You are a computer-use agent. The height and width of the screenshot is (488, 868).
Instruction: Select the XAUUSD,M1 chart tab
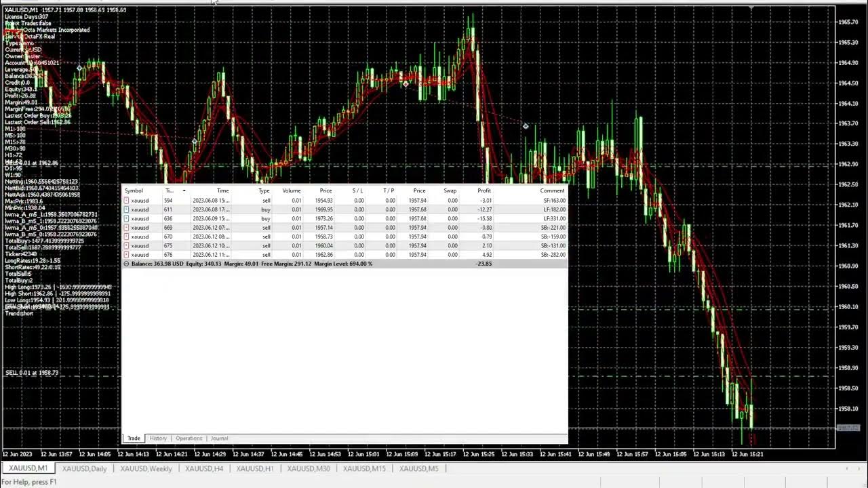tap(28, 468)
